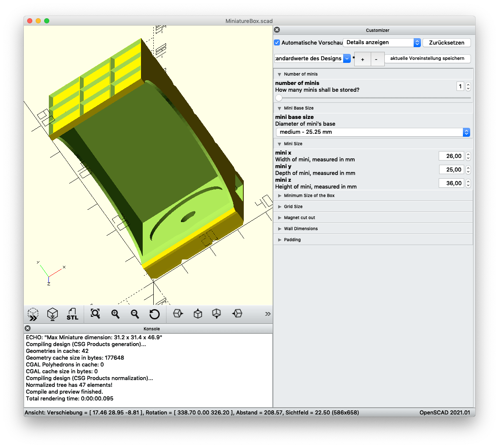The image size is (499, 448).
Task: Click 'Geometries in cache: 42' console line
Action: [57, 351]
